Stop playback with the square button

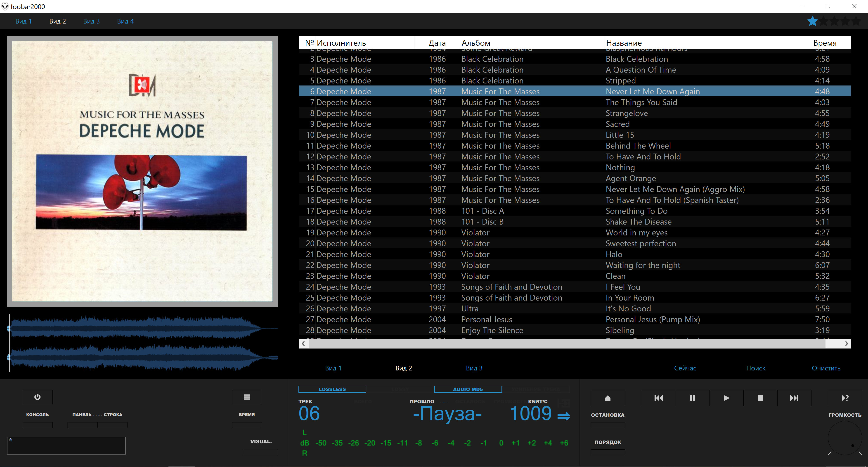(760, 398)
